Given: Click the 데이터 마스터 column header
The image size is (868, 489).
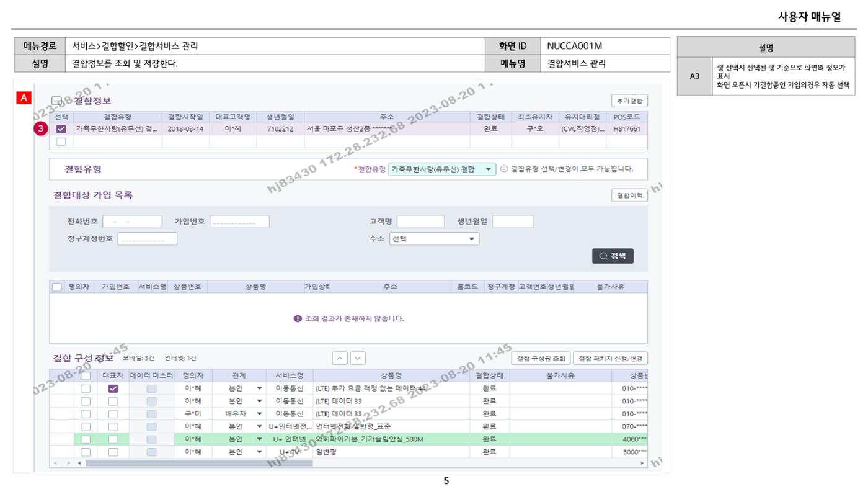Looking at the screenshot, I should [151, 375].
